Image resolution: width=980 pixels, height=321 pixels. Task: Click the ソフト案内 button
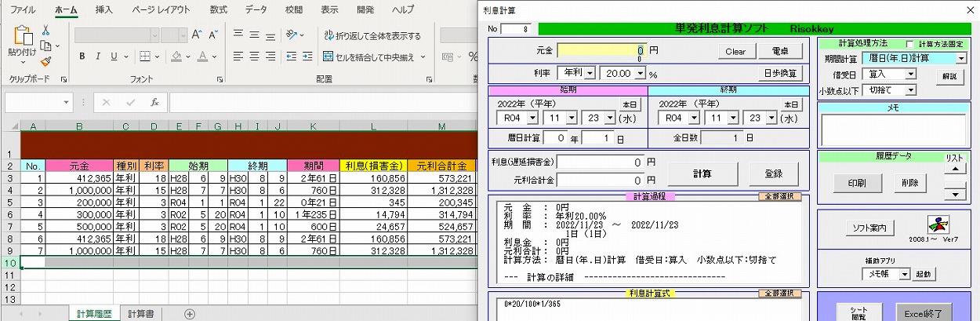coord(869,228)
